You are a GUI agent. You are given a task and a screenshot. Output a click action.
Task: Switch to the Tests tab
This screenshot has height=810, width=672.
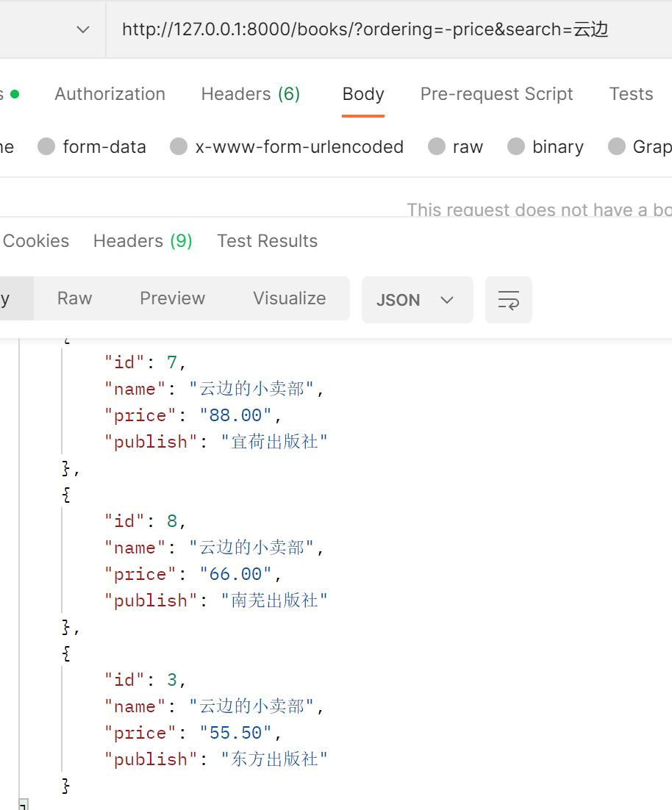631,94
